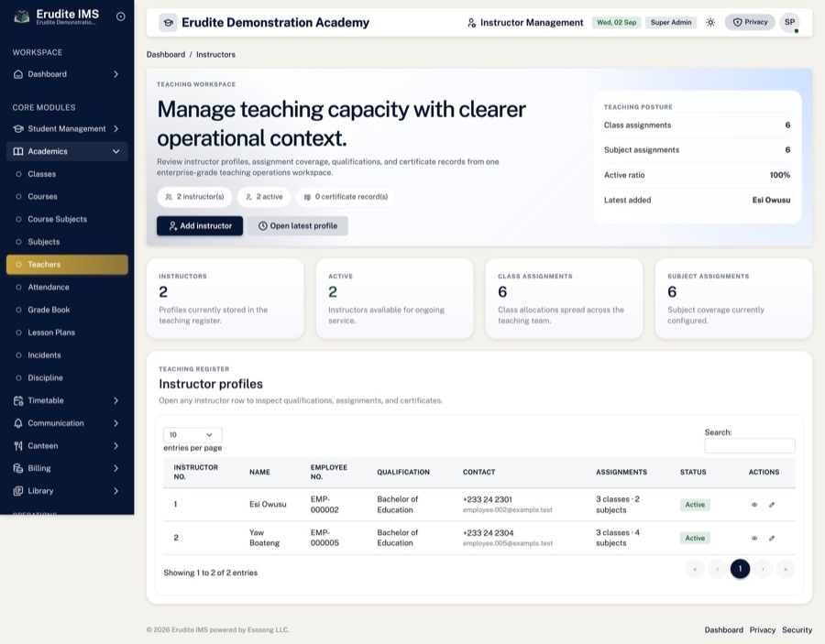Click the sidebar collapse circle icon
This screenshot has height=644, width=825.
tap(120, 16)
